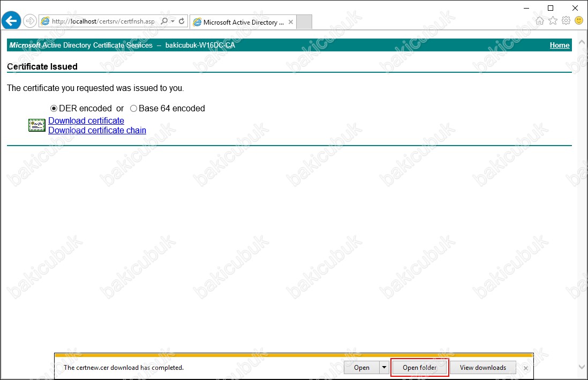Click the View downloads button

483,368
